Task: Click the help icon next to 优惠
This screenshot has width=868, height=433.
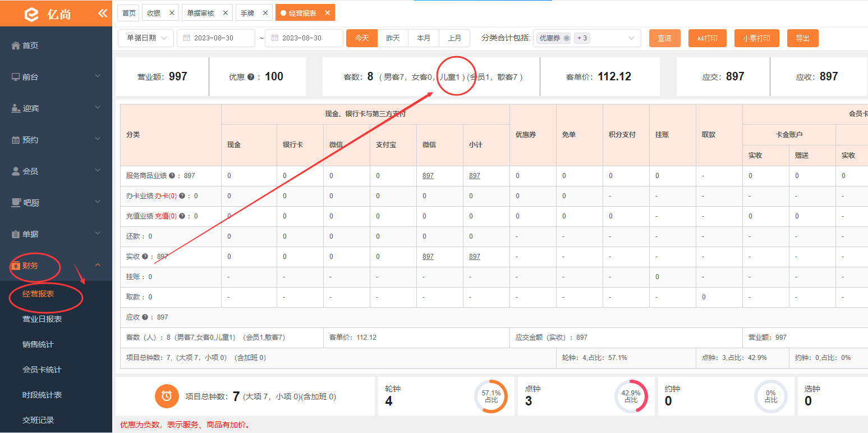Action: coord(251,77)
